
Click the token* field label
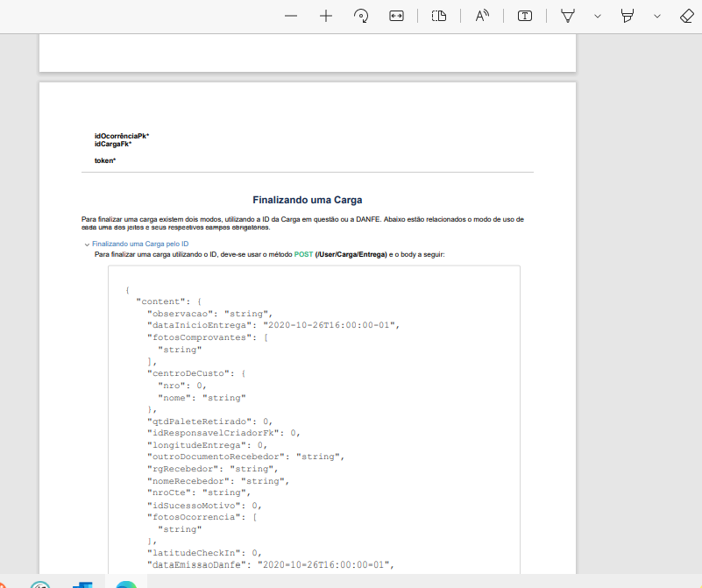[105, 160]
